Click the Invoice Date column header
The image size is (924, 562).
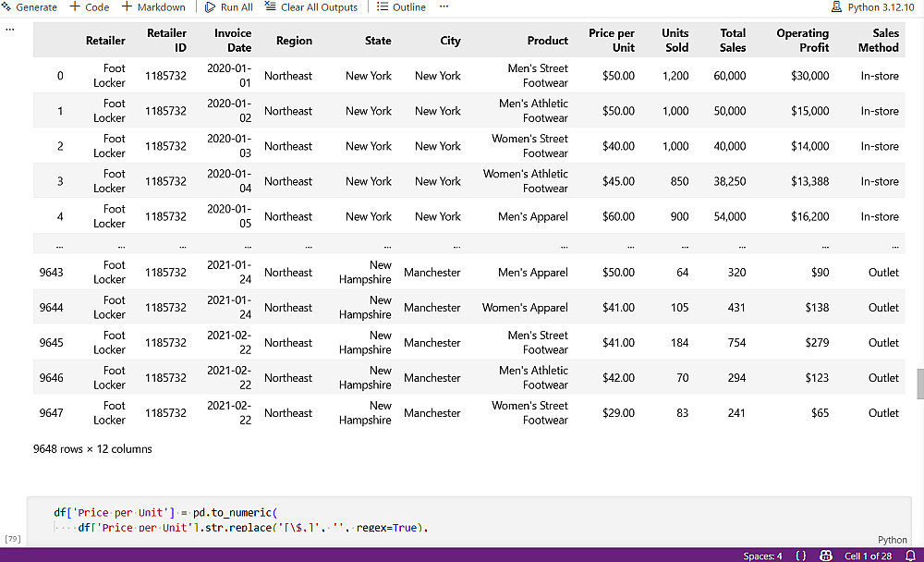point(233,40)
